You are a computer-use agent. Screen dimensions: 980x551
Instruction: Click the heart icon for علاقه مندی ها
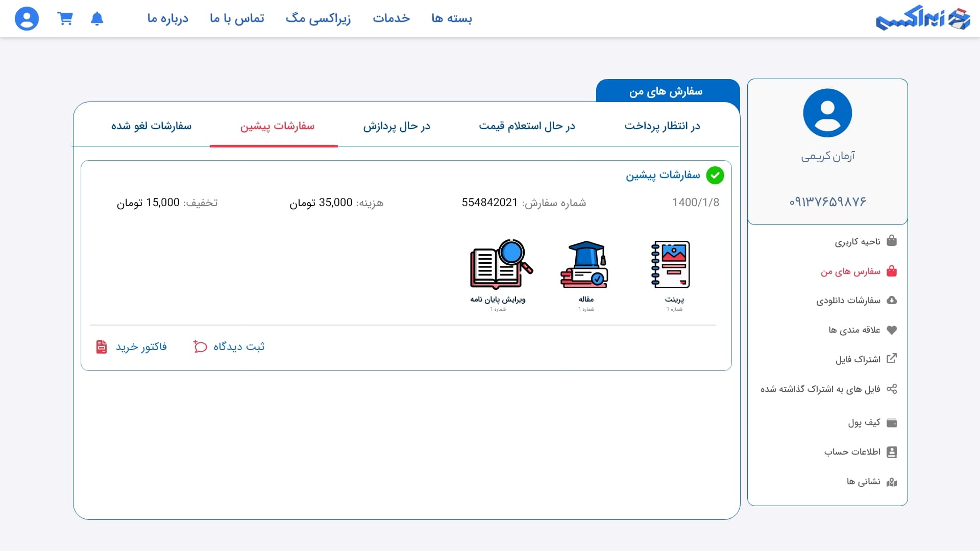tap(893, 330)
